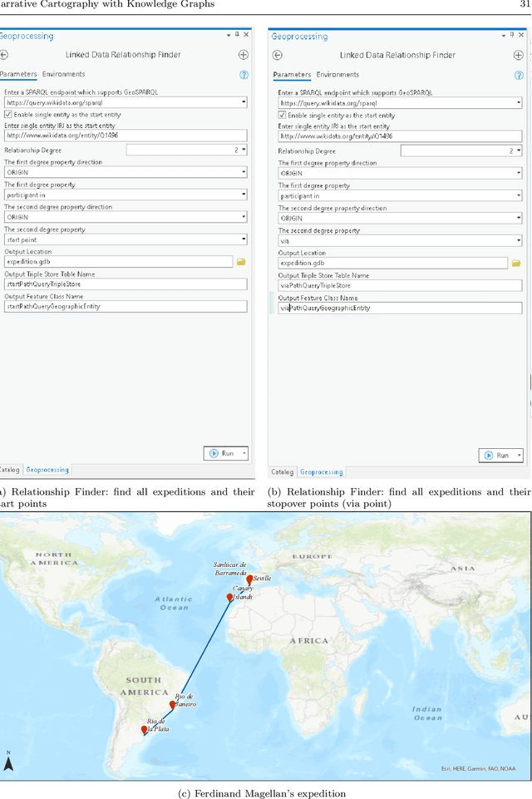Click startPathQueryTripleStore table name field
This screenshot has width=532, height=799.
[126, 284]
